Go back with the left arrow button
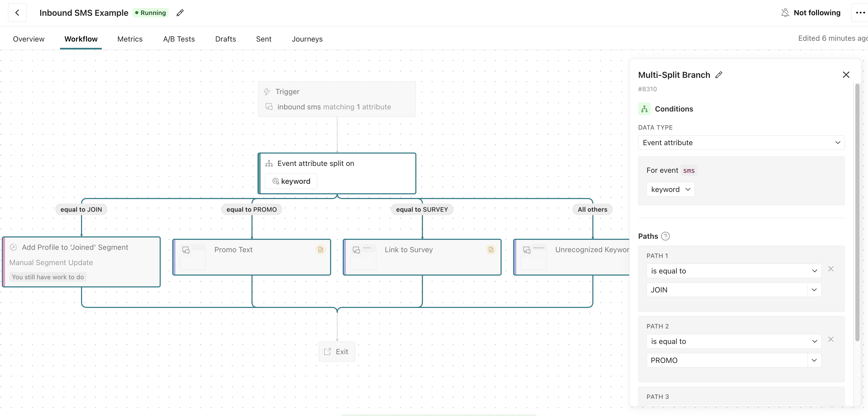Image resolution: width=868 pixels, height=416 pixels. click(17, 13)
